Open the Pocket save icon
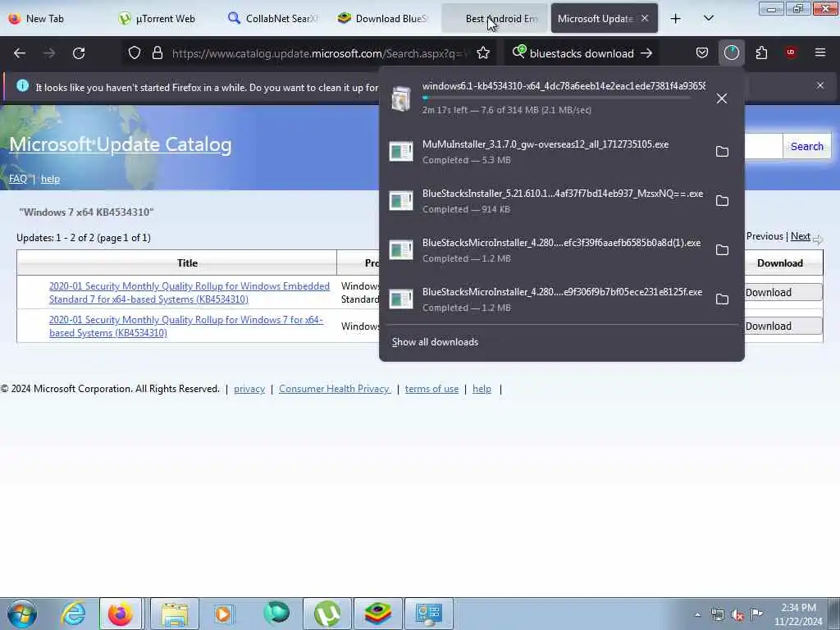Image resolution: width=840 pixels, height=630 pixels. (x=702, y=52)
